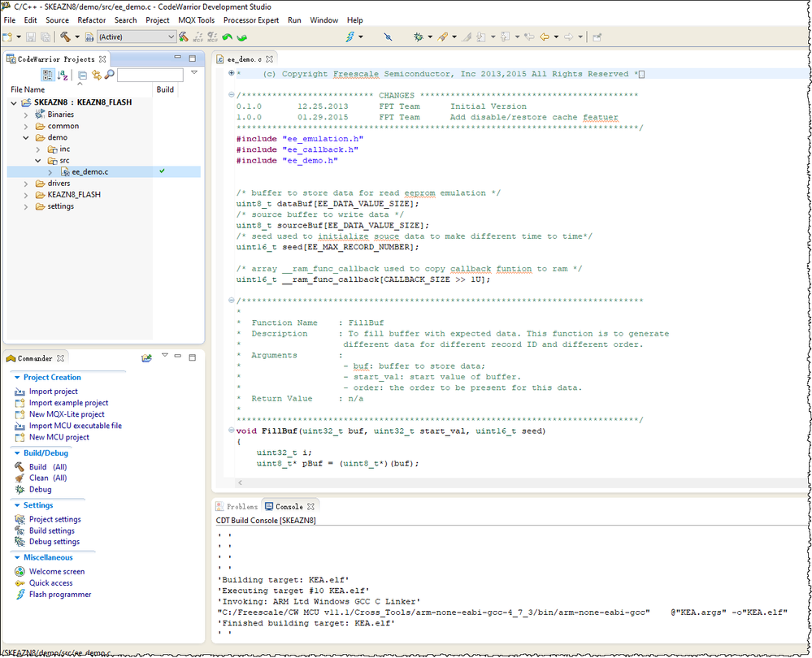The width and height of the screenshot is (812, 658).
Task: Expand the code fold on copyright comment
Action: coord(231,74)
